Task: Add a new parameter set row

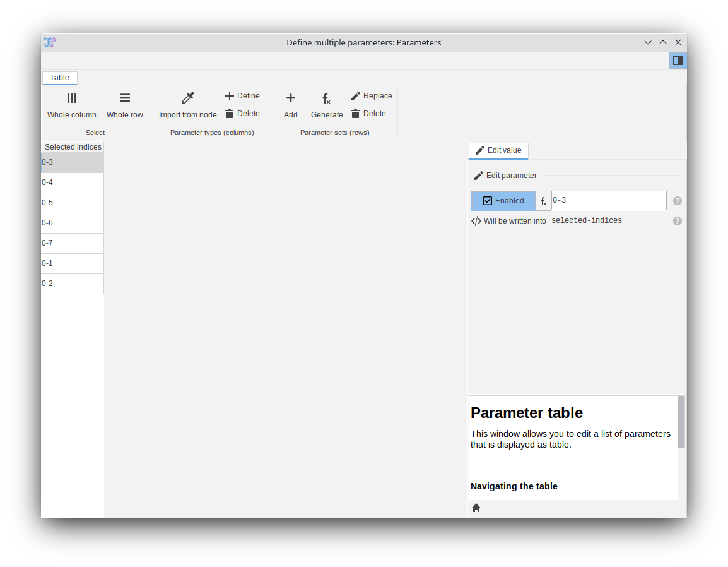Action: click(x=290, y=105)
